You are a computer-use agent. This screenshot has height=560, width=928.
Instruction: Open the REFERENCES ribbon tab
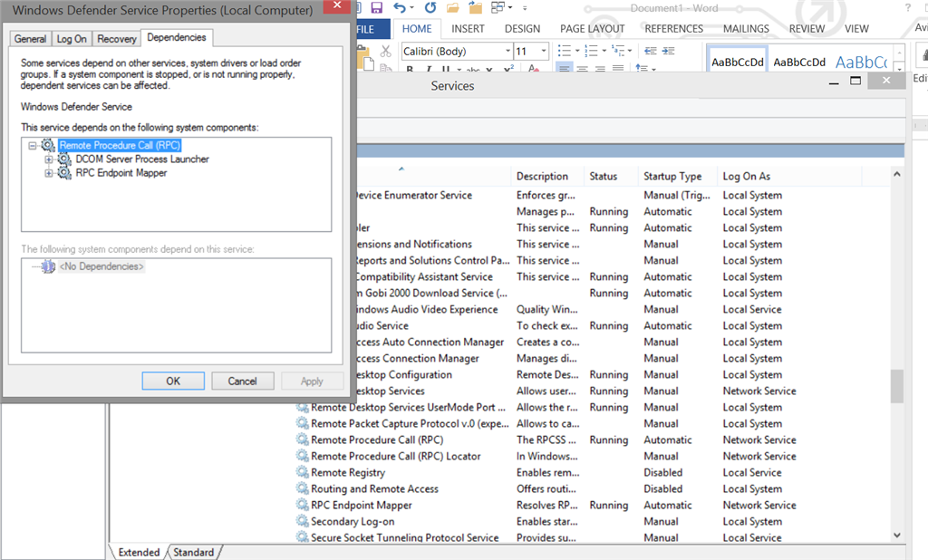point(673,29)
